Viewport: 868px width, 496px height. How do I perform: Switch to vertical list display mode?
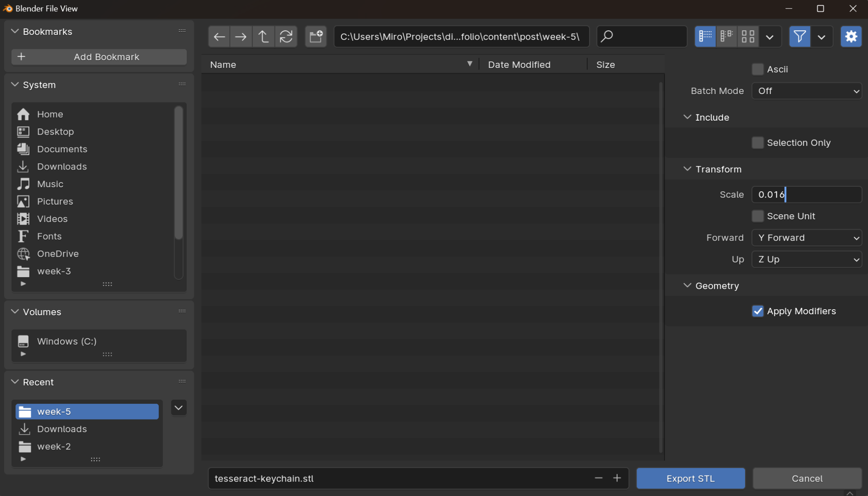705,37
